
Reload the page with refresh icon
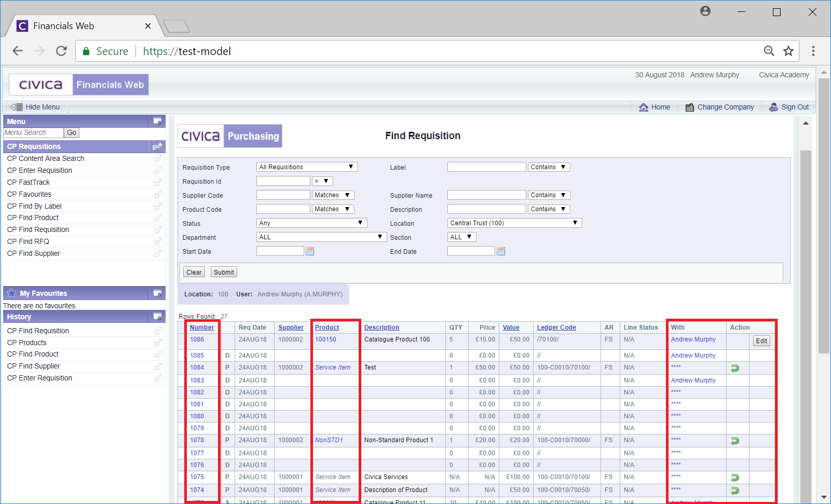pos(61,51)
